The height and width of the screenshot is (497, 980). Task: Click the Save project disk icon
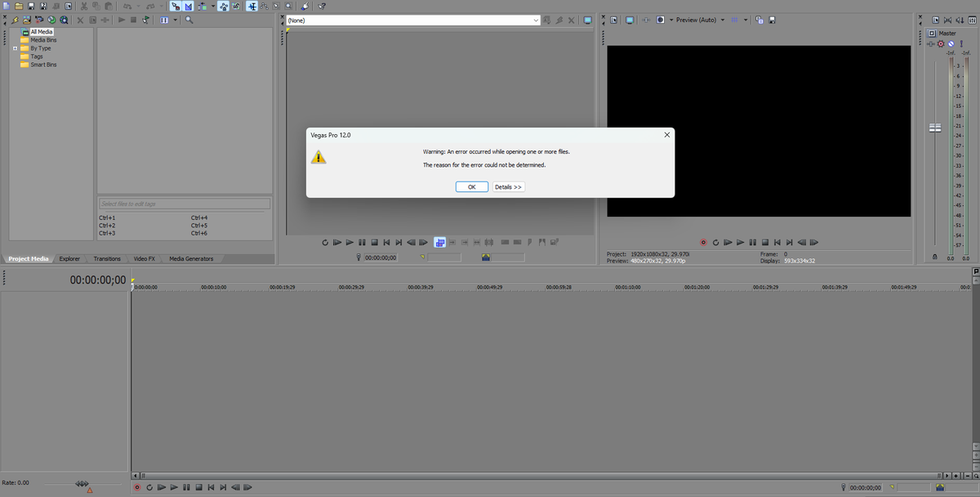31,6
